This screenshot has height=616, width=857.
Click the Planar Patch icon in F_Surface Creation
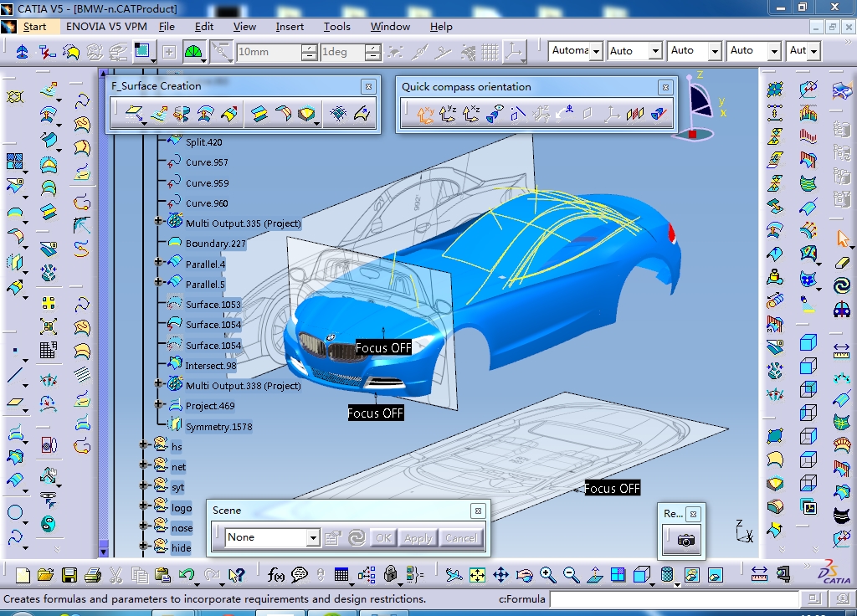(135, 114)
